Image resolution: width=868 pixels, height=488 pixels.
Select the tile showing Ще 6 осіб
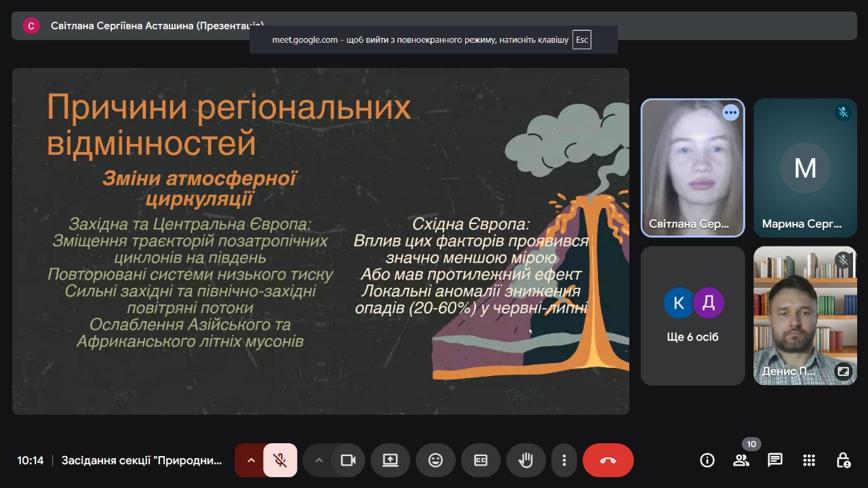(x=692, y=316)
